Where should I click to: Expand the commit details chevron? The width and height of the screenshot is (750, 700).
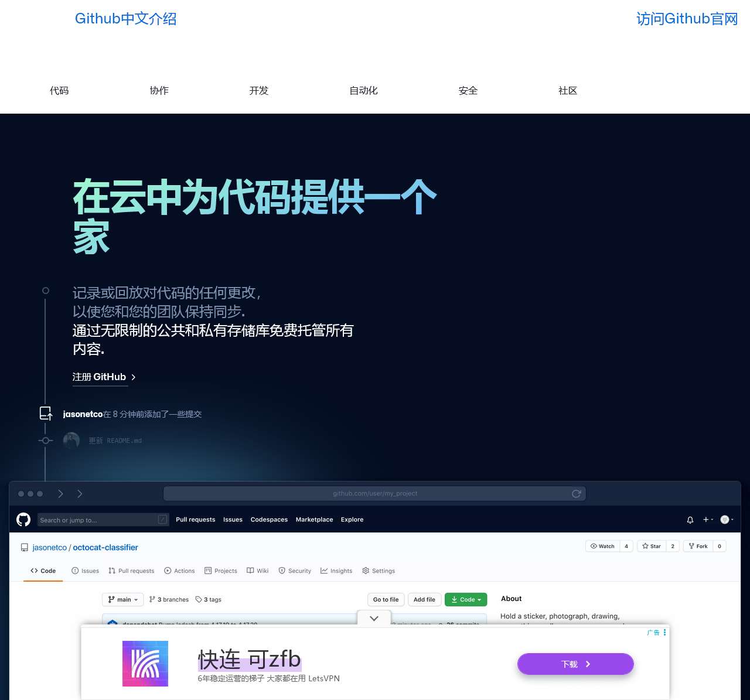pos(374,618)
